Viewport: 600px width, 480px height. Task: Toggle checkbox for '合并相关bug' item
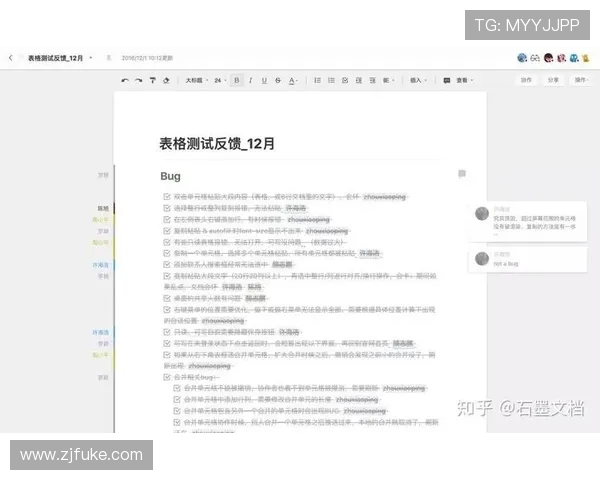point(167,377)
